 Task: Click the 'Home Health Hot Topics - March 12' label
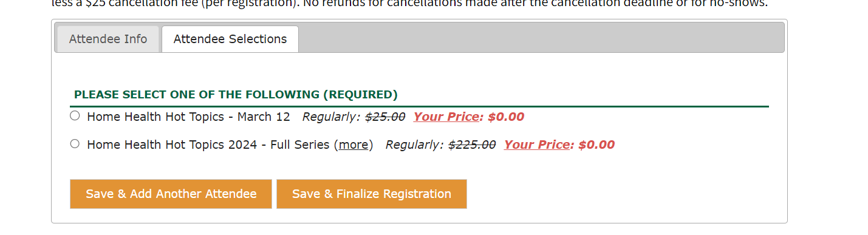[189, 117]
